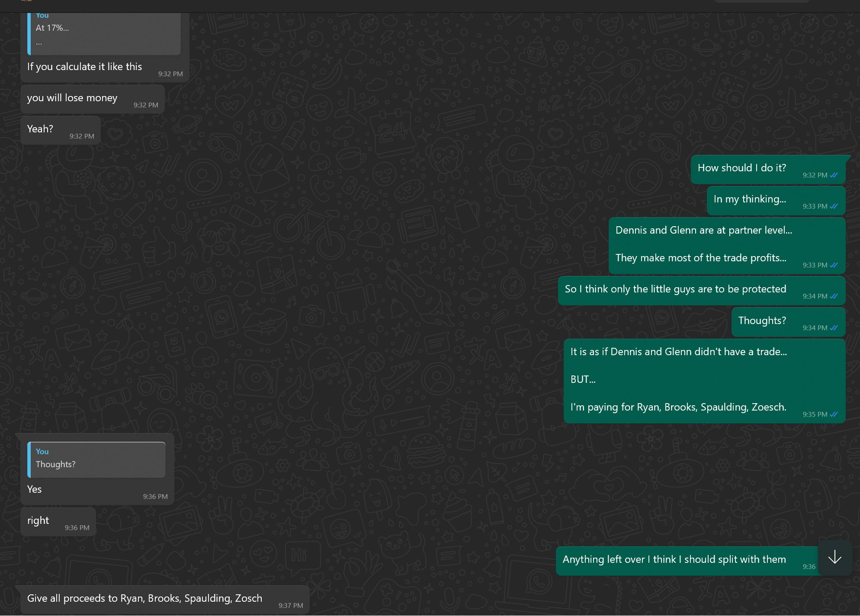The width and height of the screenshot is (860, 616).
Task: Open the quoted "Thoughts?" reply preview
Action: pos(96,460)
